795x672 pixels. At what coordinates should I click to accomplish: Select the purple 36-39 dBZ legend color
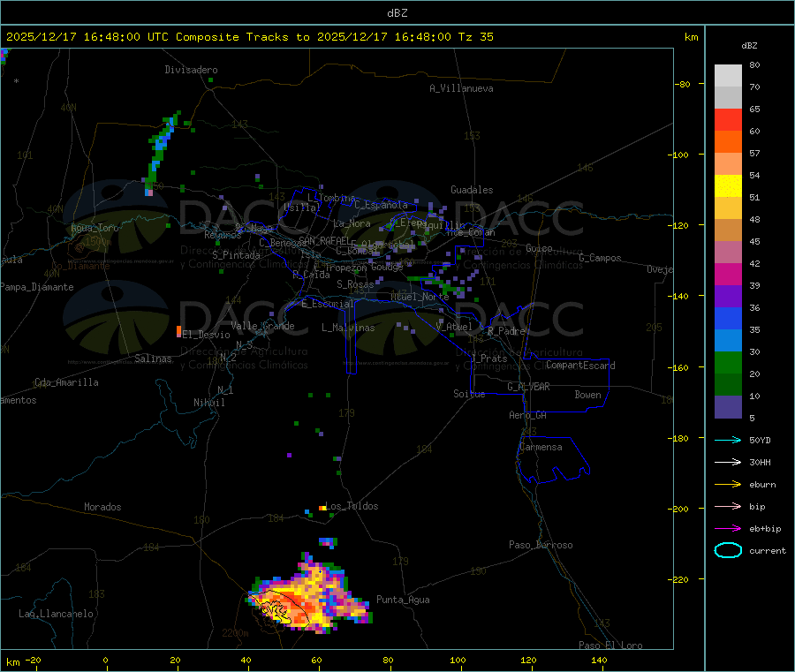point(728,297)
